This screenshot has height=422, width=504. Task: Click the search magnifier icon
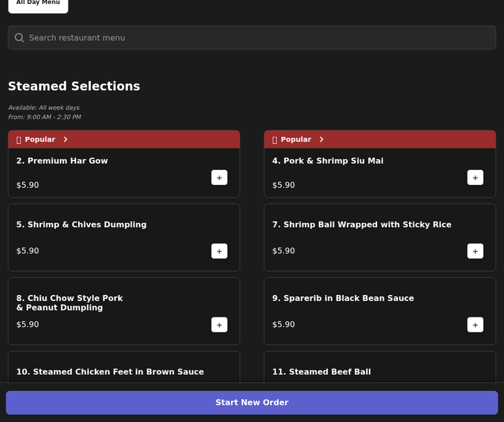(x=19, y=38)
